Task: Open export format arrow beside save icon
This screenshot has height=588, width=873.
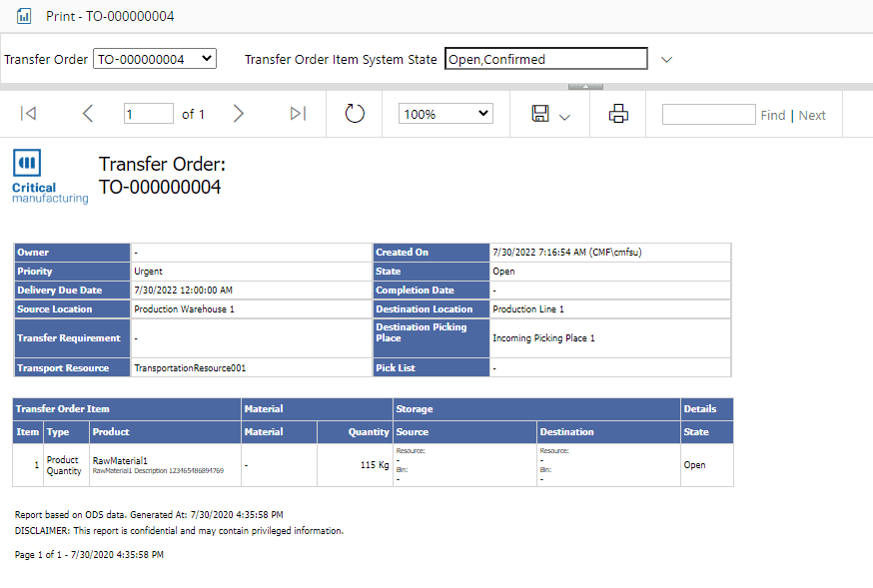Action: (x=564, y=117)
